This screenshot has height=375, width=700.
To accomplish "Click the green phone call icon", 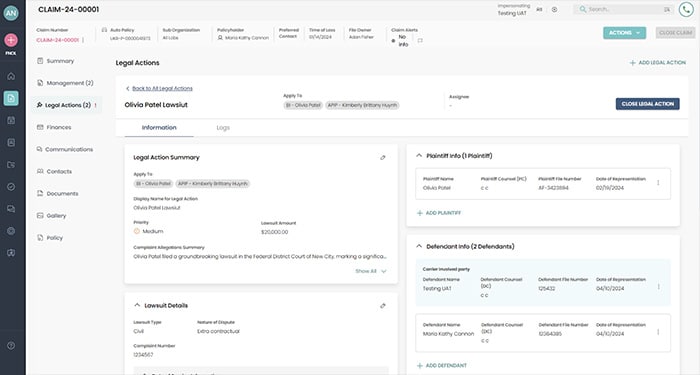I will click(x=686, y=9).
